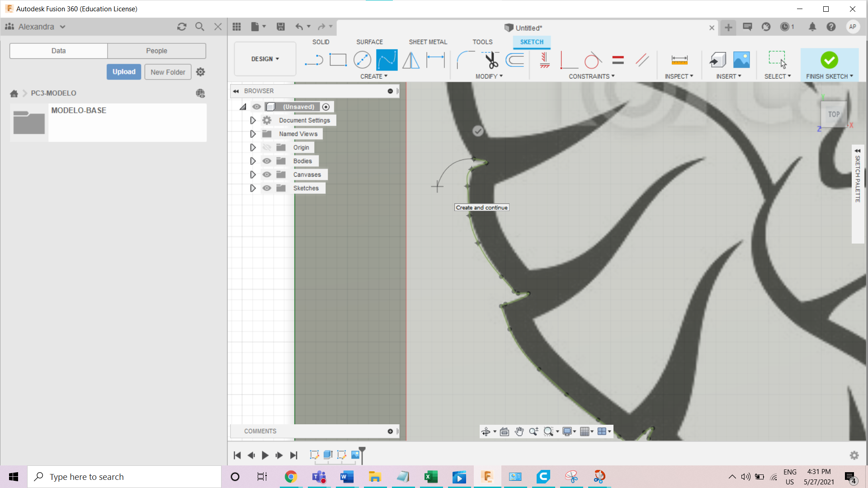Expand Origin tree node
Image resolution: width=868 pixels, height=488 pixels.
[x=253, y=147]
